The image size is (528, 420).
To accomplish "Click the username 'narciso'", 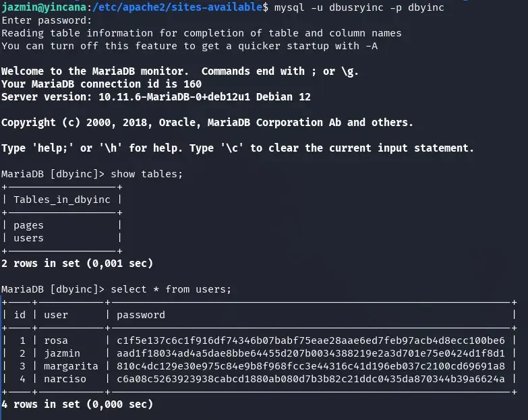I will [x=65, y=379].
